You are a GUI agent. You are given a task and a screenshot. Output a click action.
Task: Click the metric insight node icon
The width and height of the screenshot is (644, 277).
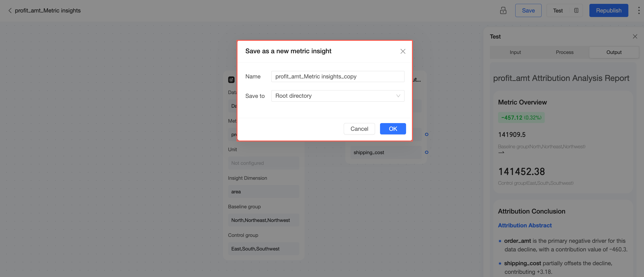[x=231, y=80]
